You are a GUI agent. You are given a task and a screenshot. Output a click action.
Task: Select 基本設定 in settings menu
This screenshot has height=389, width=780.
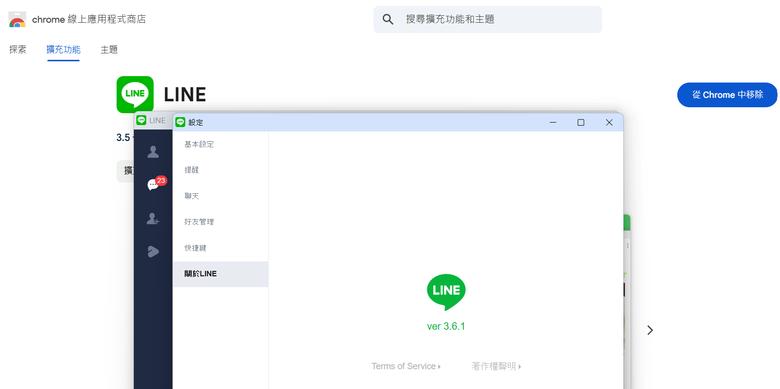221,144
